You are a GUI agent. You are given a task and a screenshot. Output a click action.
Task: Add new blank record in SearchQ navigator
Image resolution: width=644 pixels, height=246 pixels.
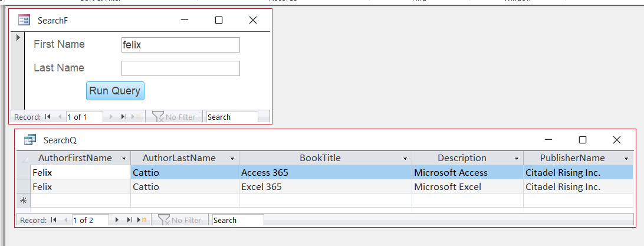pyautogui.click(x=142, y=220)
